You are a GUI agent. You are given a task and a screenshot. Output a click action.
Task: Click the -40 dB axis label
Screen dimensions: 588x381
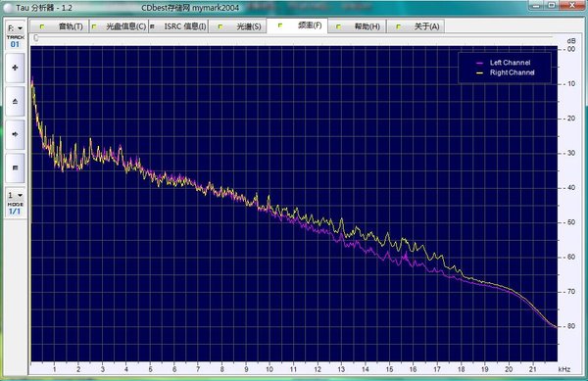[x=569, y=188]
